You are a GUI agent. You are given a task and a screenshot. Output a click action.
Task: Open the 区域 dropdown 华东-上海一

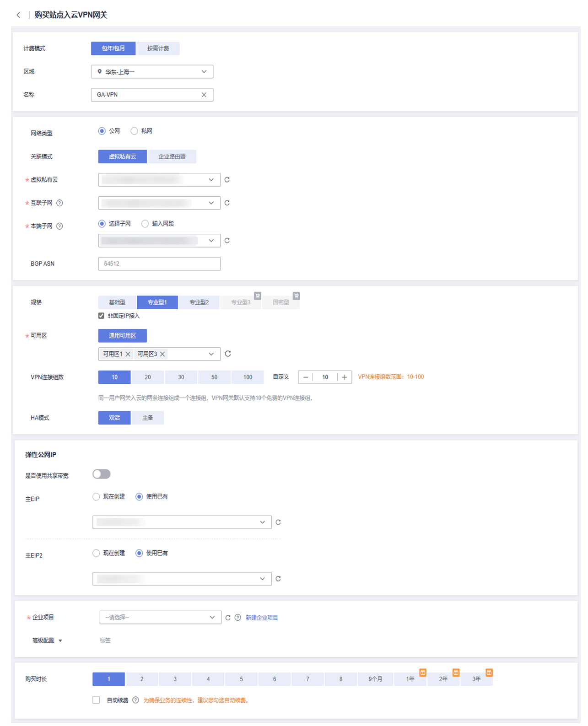tap(152, 72)
